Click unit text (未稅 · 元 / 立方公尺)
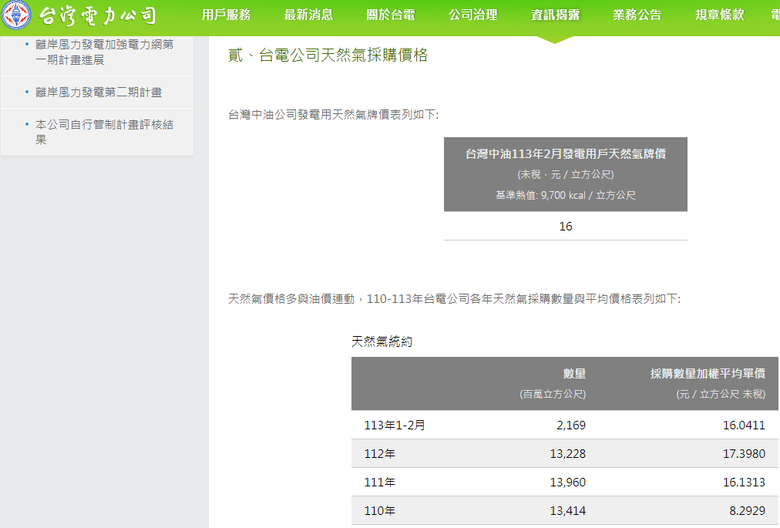This screenshot has width=780, height=528. coord(566,175)
